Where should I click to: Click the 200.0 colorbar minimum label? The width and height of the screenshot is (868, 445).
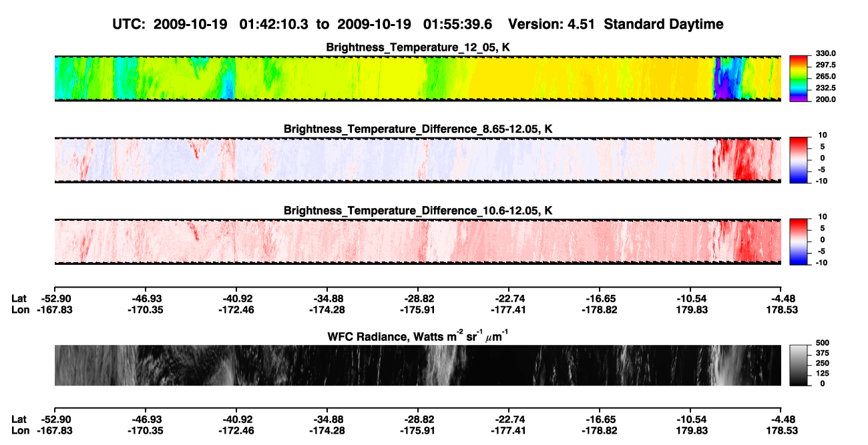click(825, 99)
